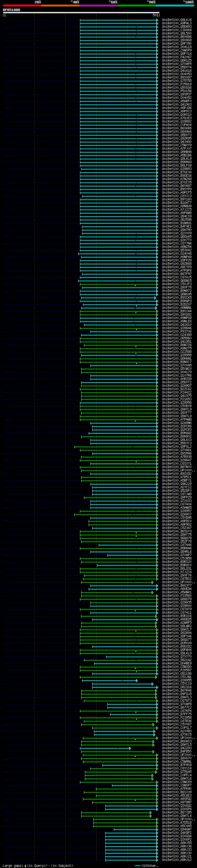
Task: Select hit label UniRef100_Q5D893
Action: pos(177,26)
